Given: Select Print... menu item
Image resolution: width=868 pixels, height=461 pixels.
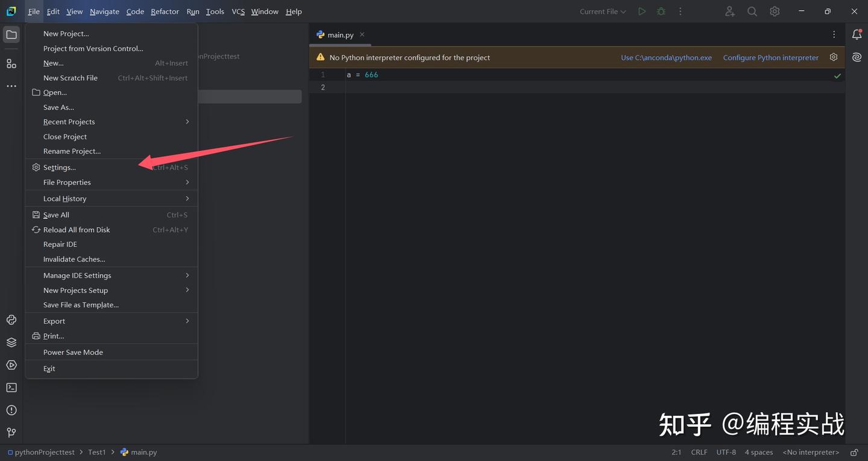Looking at the screenshot, I should click(112, 336).
